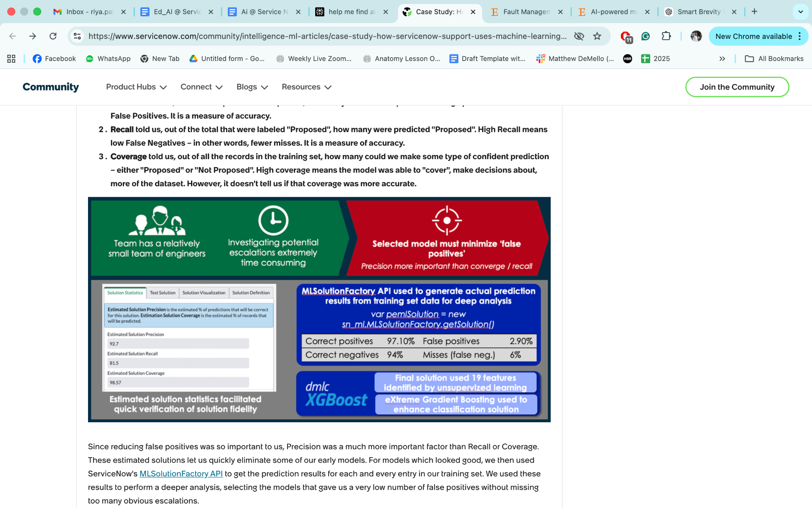The height and width of the screenshot is (508, 812).
Task: Go back to the previous page
Action: point(12,36)
